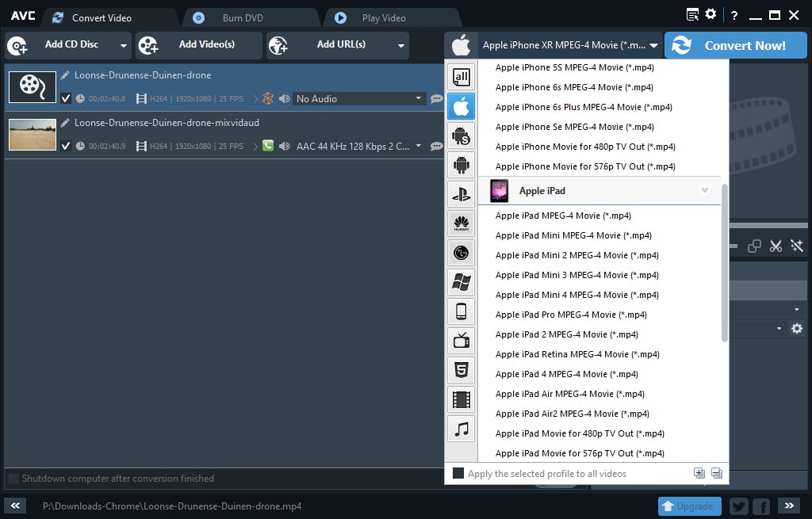The height and width of the screenshot is (519, 812).
Task: Expand the left panel with double arrow
Action: (x=16, y=506)
